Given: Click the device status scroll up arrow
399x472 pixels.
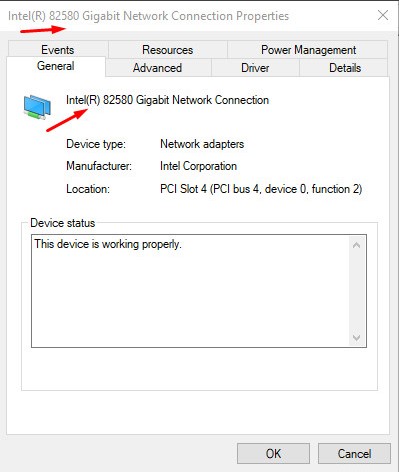Looking at the screenshot, I should click(x=356, y=246).
